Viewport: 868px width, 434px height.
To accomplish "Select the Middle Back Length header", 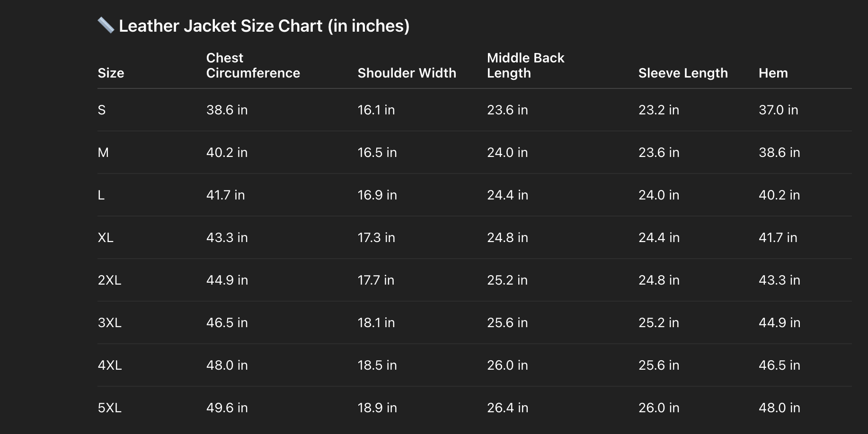I will click(x=525, y=66).
